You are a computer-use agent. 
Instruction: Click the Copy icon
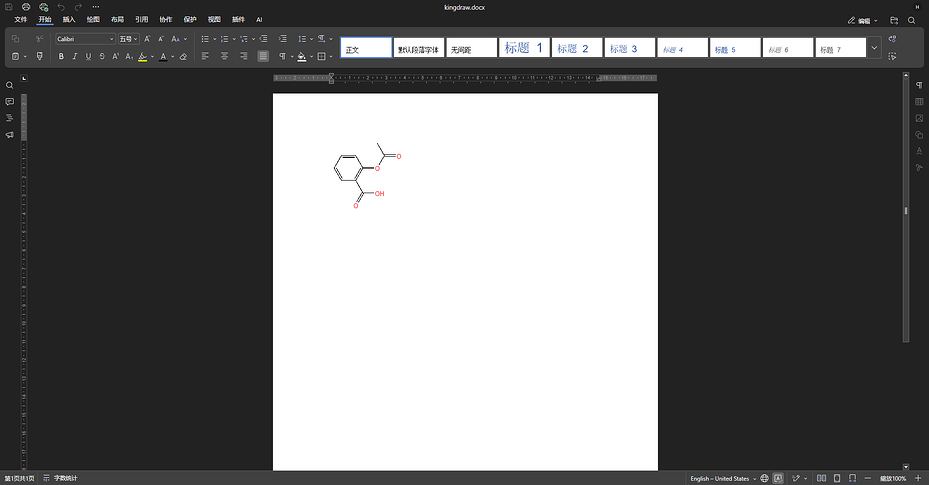pos(15,39)
